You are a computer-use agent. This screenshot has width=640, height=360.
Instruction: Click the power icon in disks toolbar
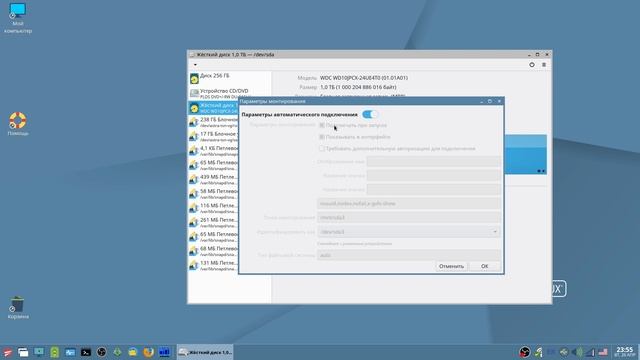pyautogui.click(x=532, y=65)
